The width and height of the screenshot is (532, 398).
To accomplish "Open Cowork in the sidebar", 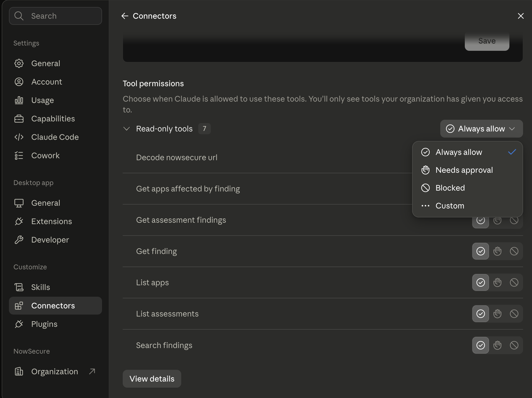I will 55,155.
